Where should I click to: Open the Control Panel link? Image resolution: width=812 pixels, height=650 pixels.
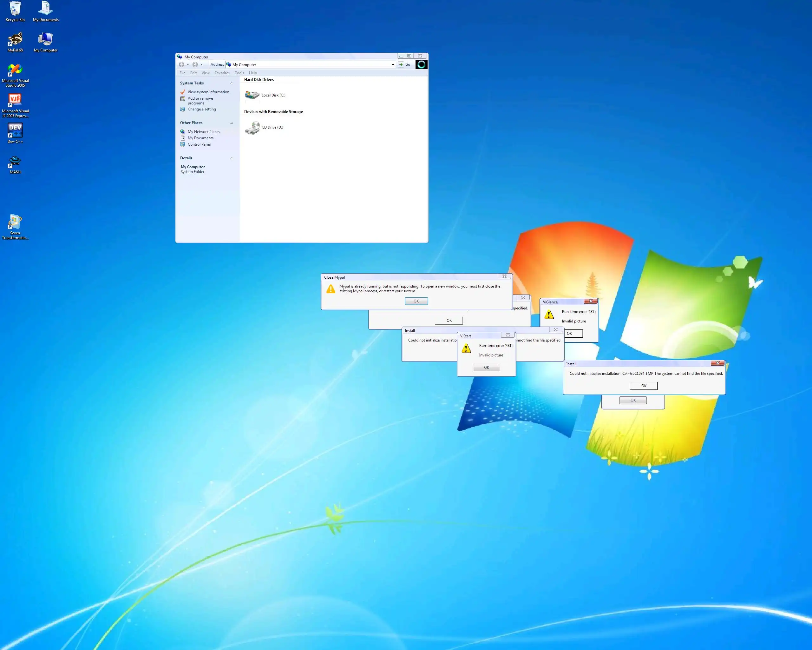pyautogui.click(x=199, y=144)
